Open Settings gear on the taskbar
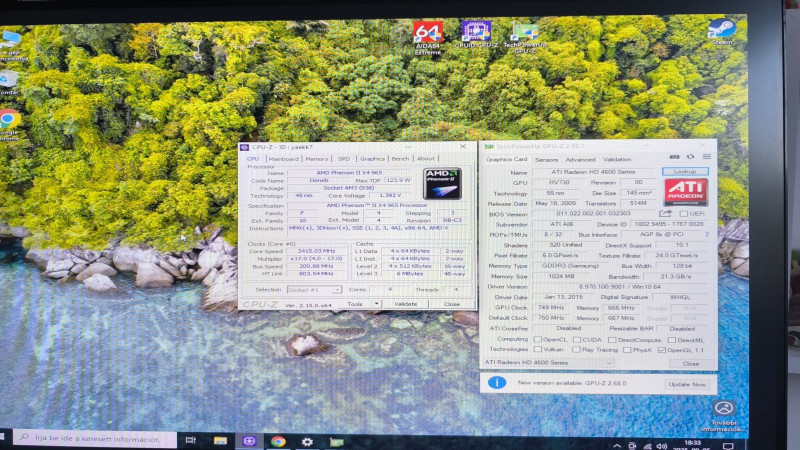This screenshot has width=800, height=450. click(x=307, y=442)
